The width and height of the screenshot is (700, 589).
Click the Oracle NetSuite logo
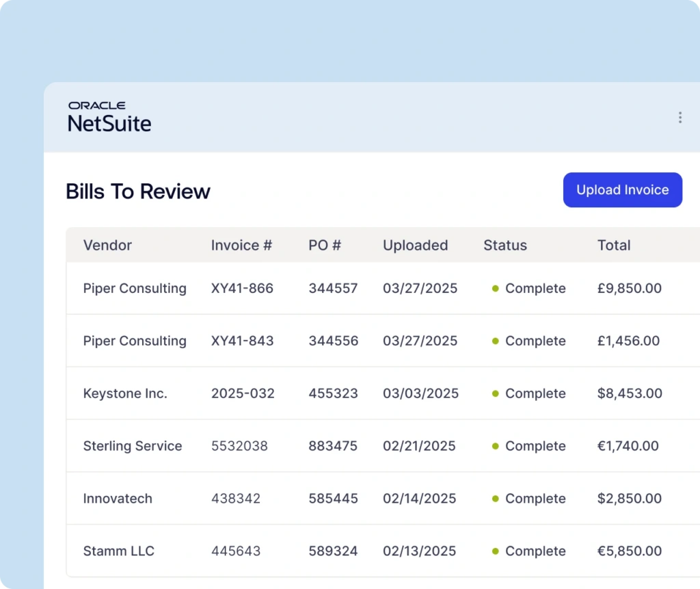109,117
